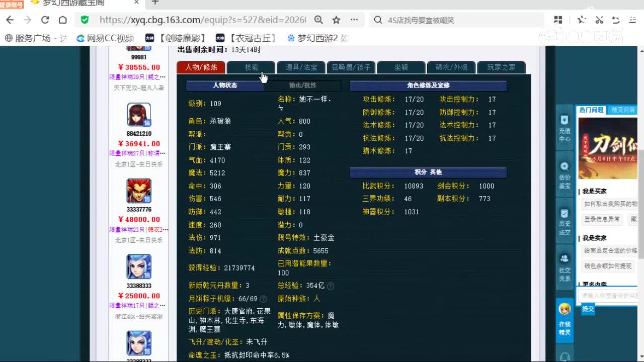Click the undo arrow toolbar icon
The width and height of the screenshot is (644, 362).
(616, 20)
